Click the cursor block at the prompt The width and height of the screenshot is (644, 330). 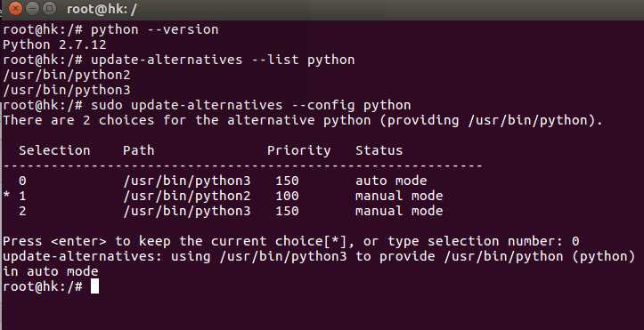(x=95, y=286)
